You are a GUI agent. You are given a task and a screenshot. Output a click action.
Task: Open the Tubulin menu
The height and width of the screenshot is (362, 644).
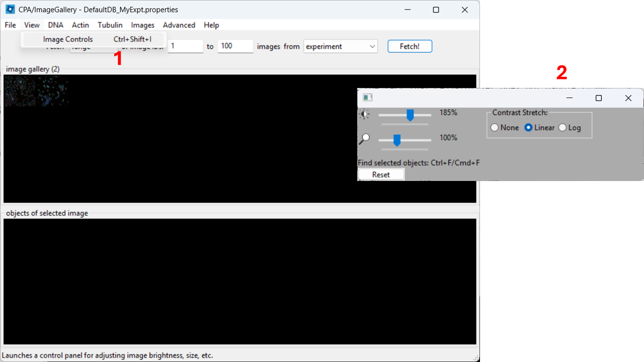click(x=110, y=25)
